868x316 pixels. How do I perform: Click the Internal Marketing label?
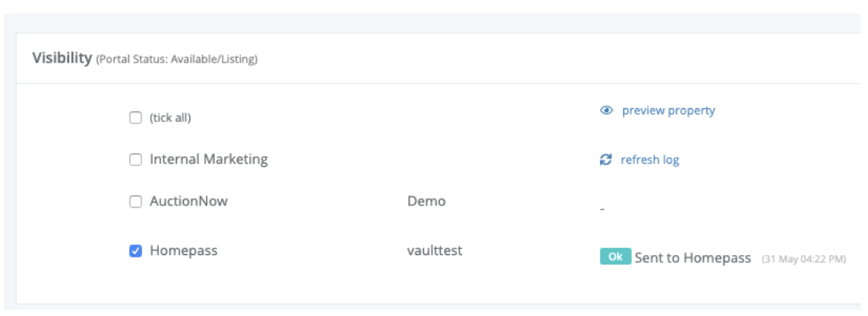(x=209, y=160)
